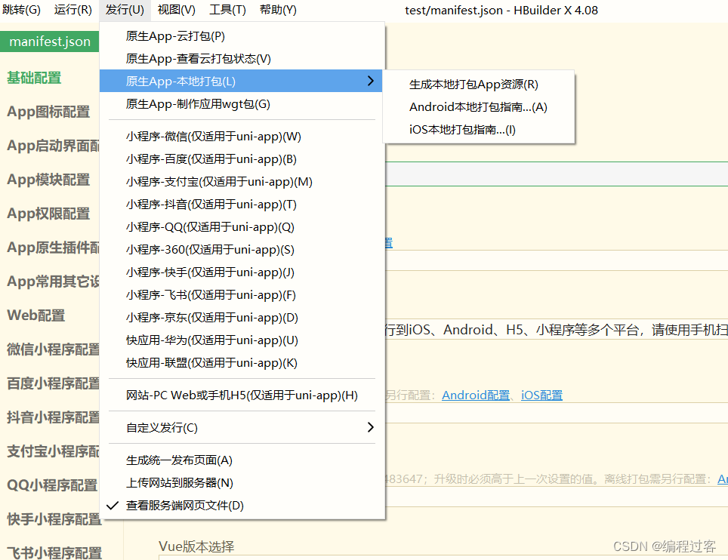Toggle checked item 查看服务端网页文件(D)

pos(242,506)
